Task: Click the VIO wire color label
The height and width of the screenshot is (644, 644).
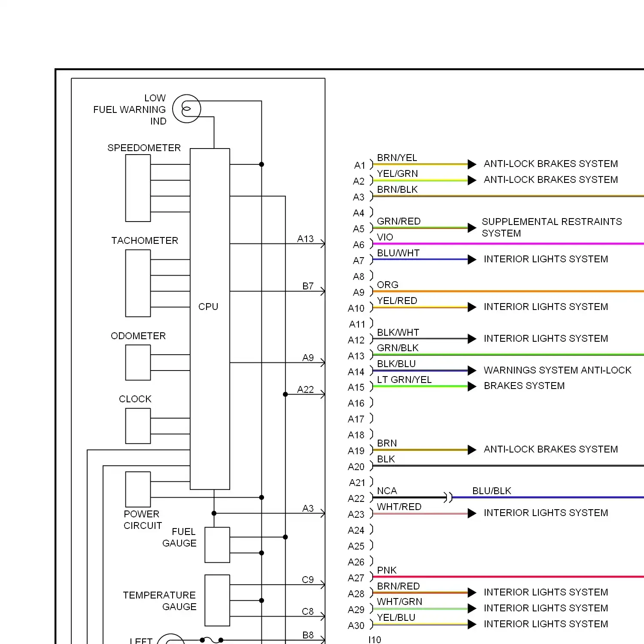Action: coord(385,237)
